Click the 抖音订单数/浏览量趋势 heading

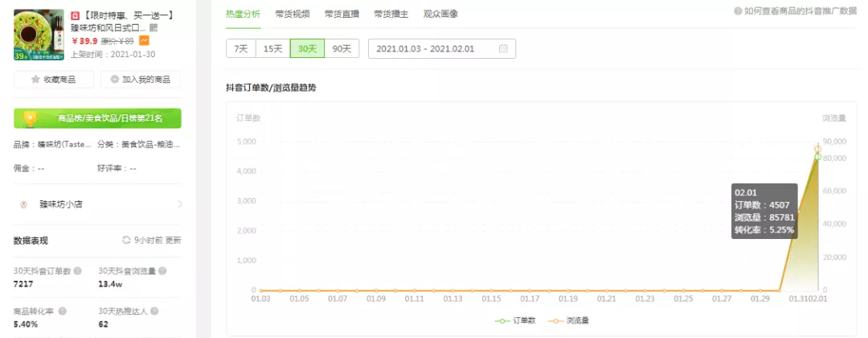[272, 88]
